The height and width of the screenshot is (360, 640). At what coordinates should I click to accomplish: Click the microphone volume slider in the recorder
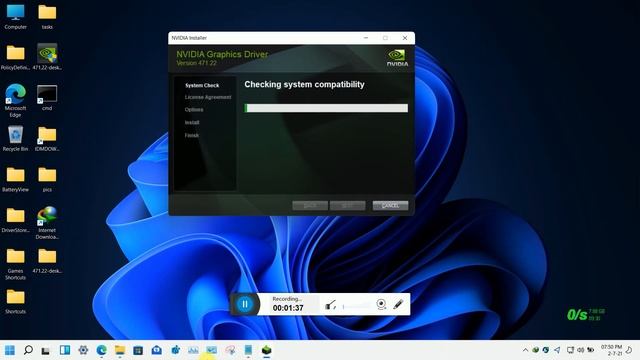tap(357, 306)
